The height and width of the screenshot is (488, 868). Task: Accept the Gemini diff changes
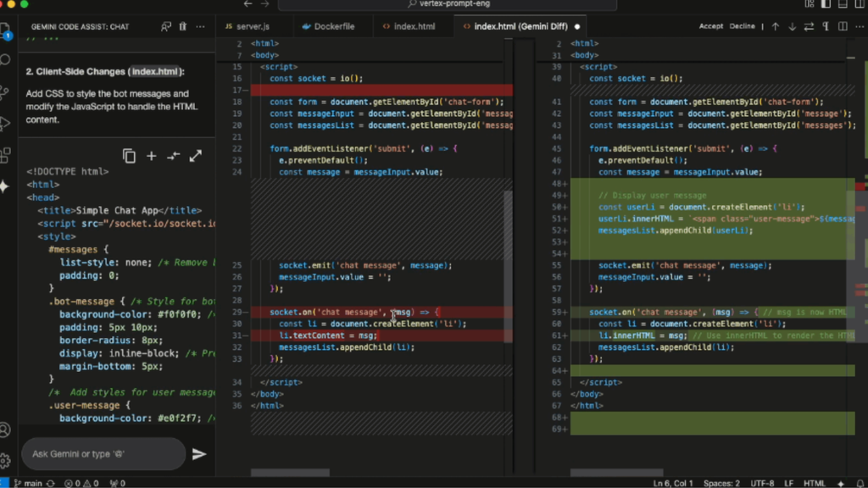tap(711, 26)
